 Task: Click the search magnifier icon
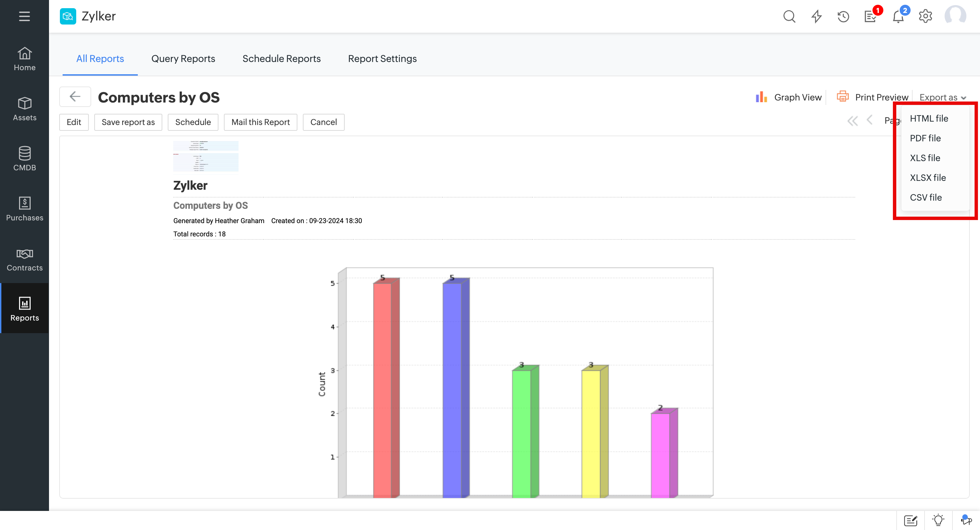tap(789, 16)
